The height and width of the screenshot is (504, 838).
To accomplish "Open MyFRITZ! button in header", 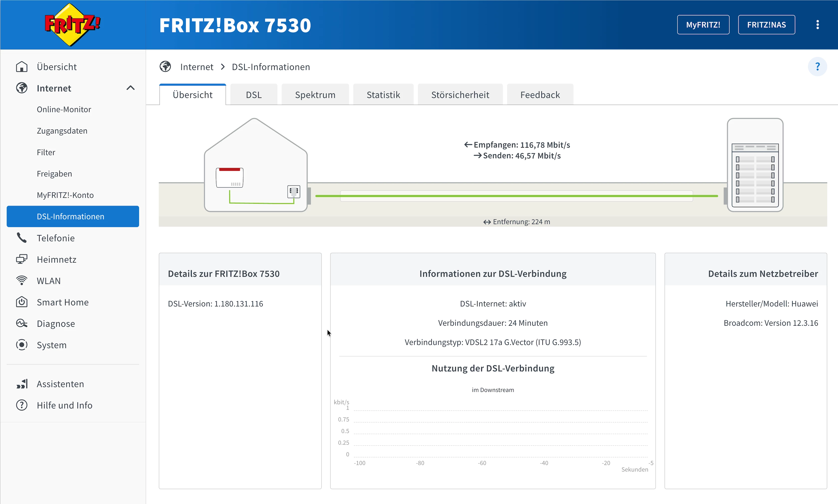I will [x=703, y=24].
